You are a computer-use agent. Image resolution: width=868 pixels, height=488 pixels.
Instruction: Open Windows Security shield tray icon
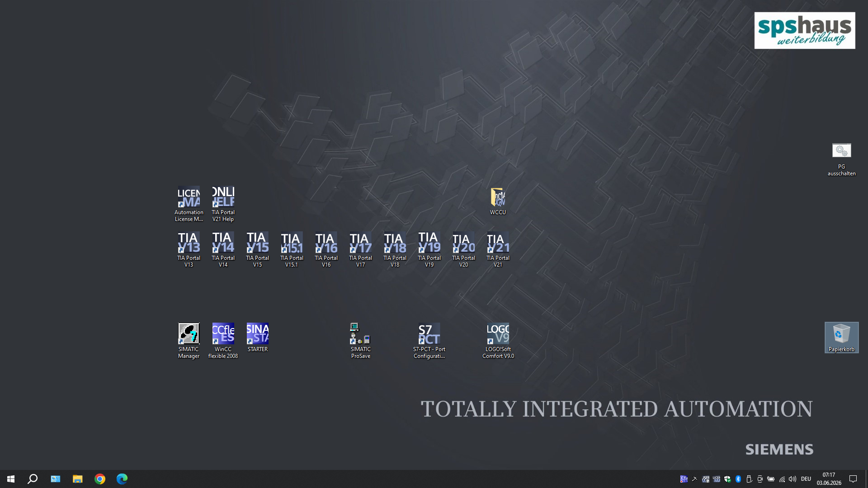tap(727, 479)
